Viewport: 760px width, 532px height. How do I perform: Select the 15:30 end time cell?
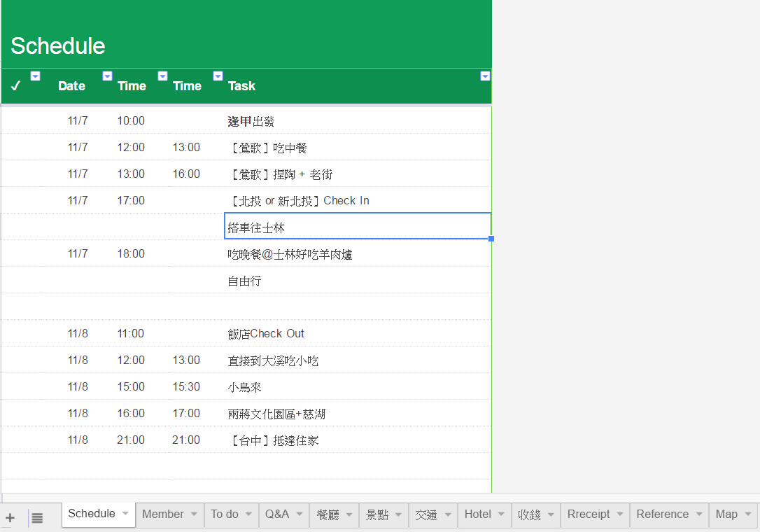(x=197, y=386)
